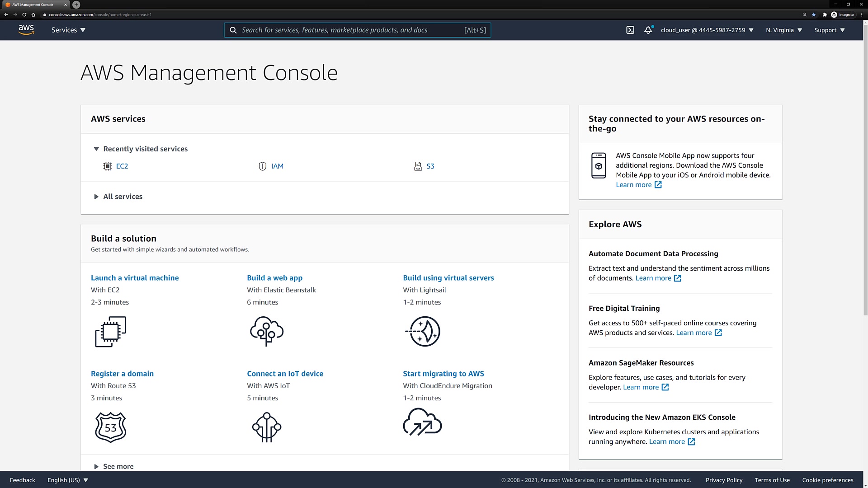Click the Lightsail compass icon
The height and width of the screenshot is (488, 868).
[x=423, y=332]
